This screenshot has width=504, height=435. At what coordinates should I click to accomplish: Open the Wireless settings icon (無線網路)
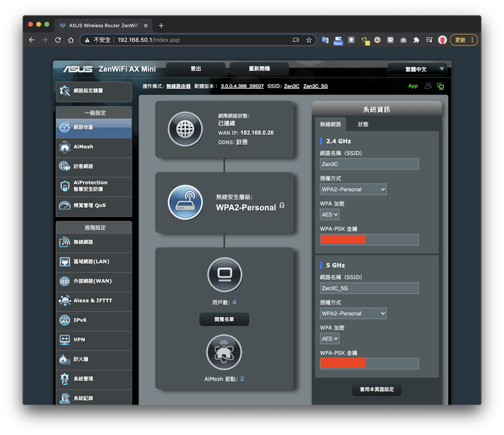click(x=64, y=242)
